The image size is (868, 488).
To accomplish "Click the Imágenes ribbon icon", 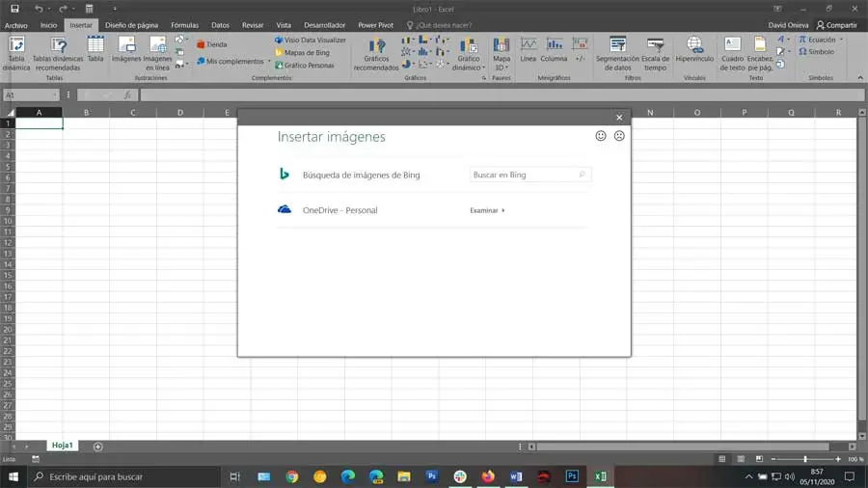I will [126, 49].
